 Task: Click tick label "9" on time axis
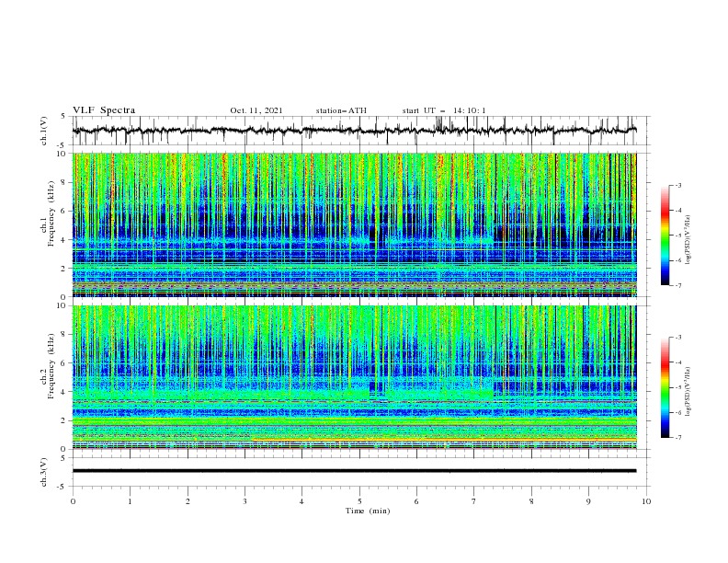pyautogui.click(x=588, y=501)
